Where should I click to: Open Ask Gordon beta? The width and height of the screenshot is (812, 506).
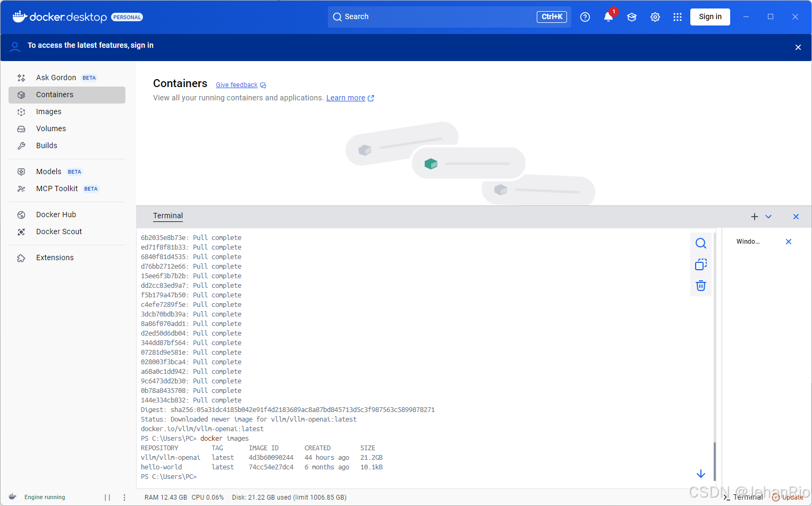(x=67, y=78)
